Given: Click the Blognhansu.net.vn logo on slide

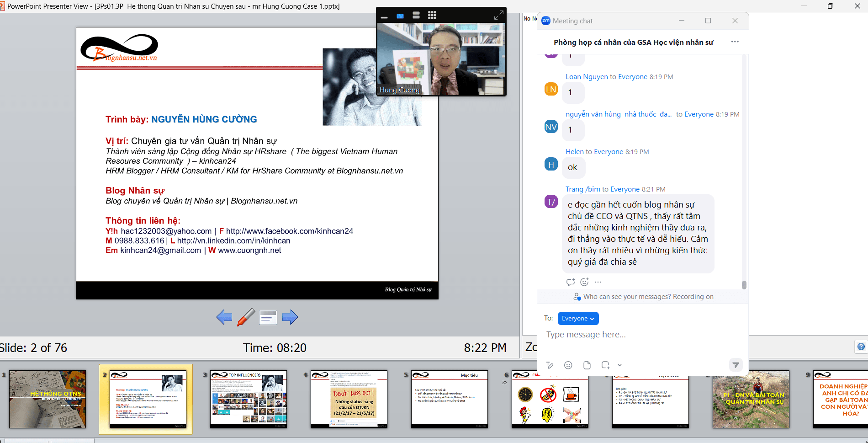Looking at the screenshot, I should (119, 48).
